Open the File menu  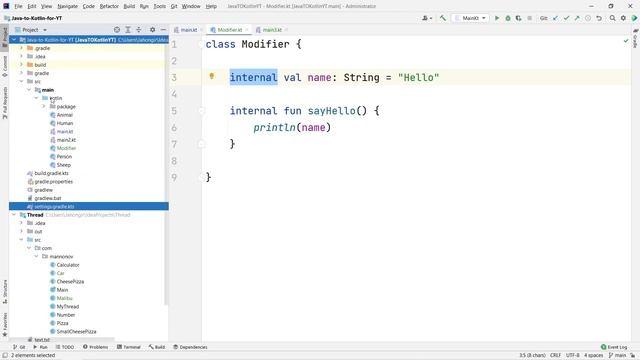[x=18, y=6]
